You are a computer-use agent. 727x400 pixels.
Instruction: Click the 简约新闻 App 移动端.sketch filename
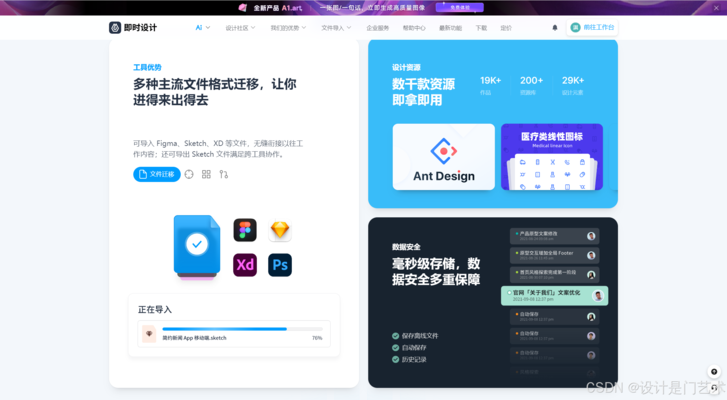pos(194,338)
